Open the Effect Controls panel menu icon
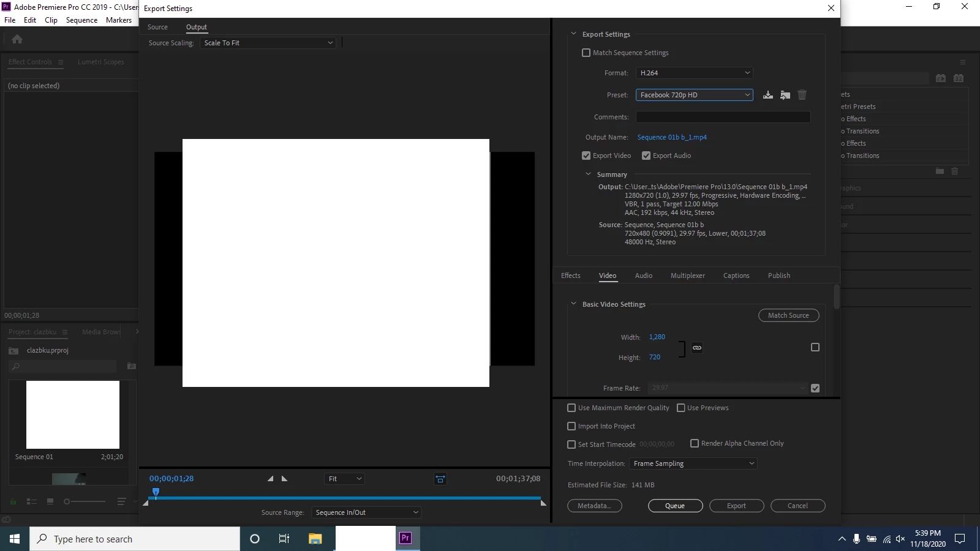 tap(60, 62)
